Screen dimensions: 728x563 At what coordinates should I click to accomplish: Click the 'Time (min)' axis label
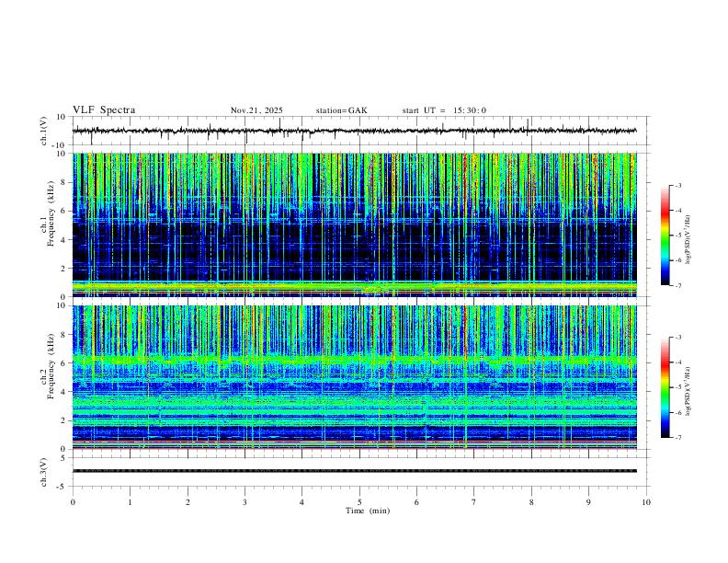click(368, 511)
